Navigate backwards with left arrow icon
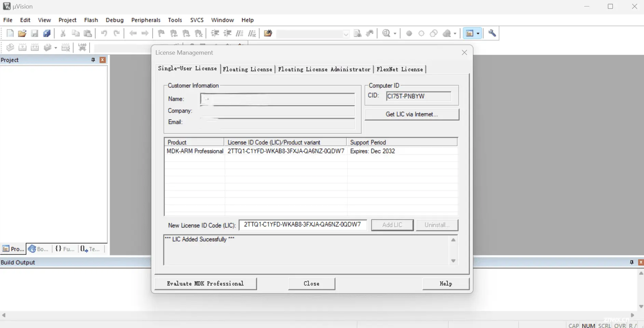Viewport: 644px width, 328px height. coord(133,33)
